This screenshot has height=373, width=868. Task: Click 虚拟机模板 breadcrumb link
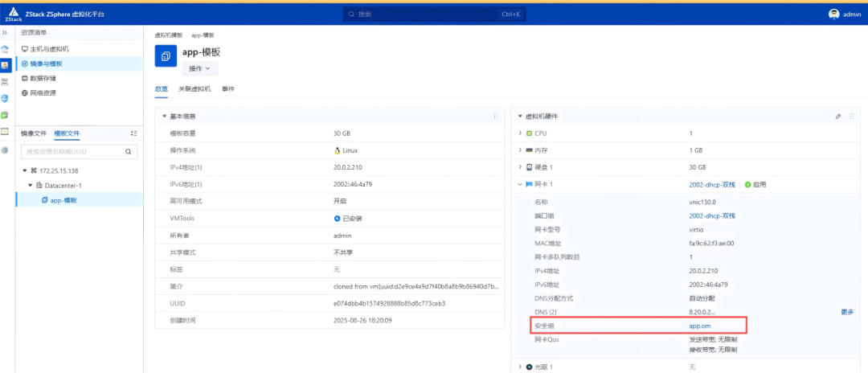[168, 35]
